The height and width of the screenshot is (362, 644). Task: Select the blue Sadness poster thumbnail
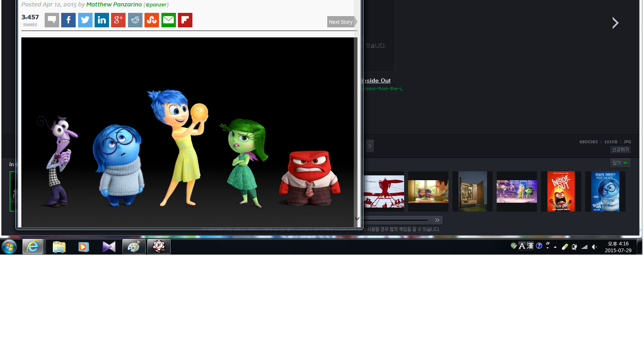coord(605,191)
